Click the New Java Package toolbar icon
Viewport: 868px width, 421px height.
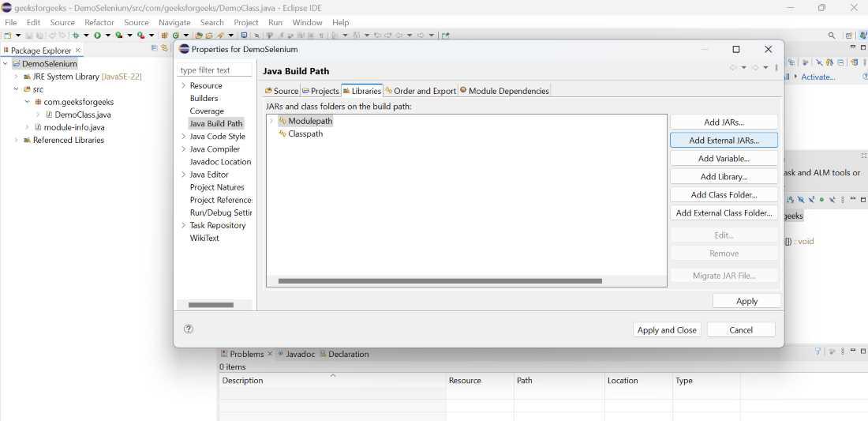pos(165,36)
